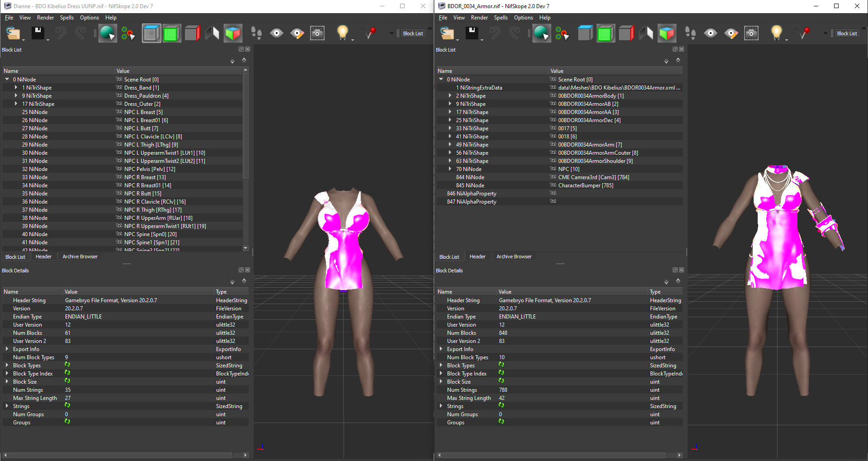Expand Export Info in left Block Details
Viewport: 868px width, 461px height.
7,349
